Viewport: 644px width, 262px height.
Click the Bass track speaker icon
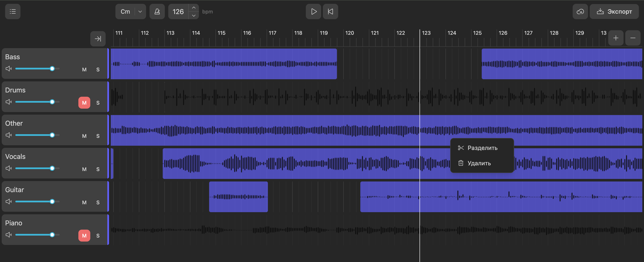(9, 69)
